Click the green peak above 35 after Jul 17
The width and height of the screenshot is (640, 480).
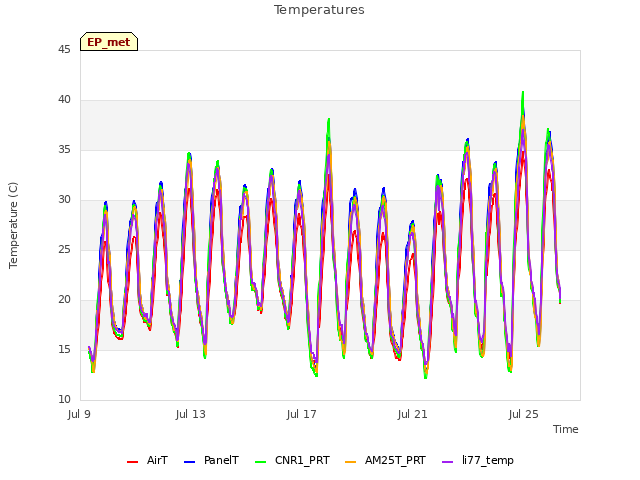329,120
